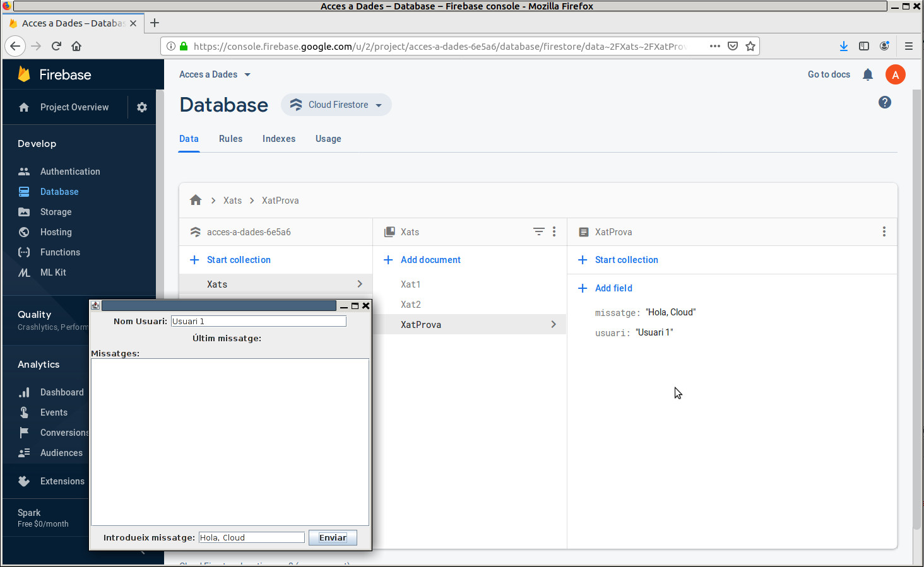Expand the Xats collection in root column
924x567 pixels.
pos(276,284)
